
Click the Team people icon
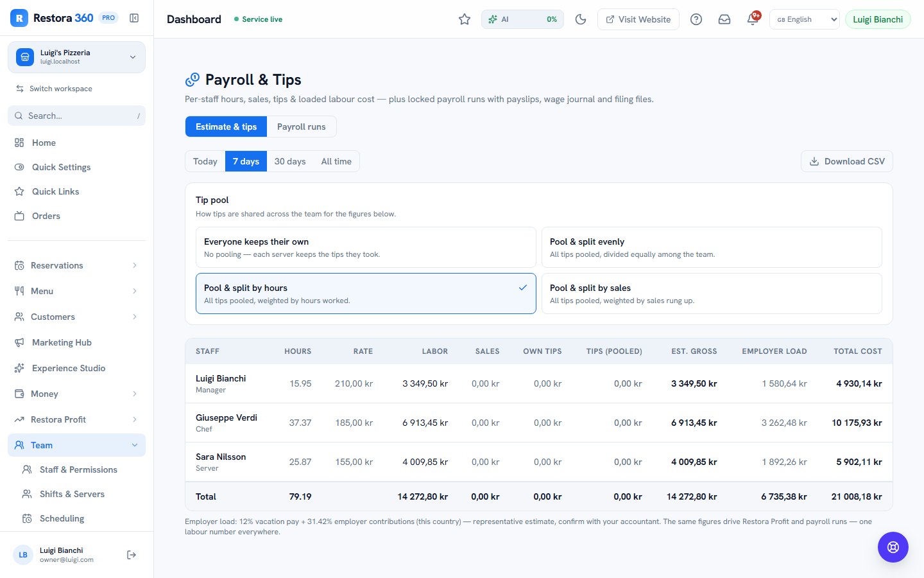(19, 445)
